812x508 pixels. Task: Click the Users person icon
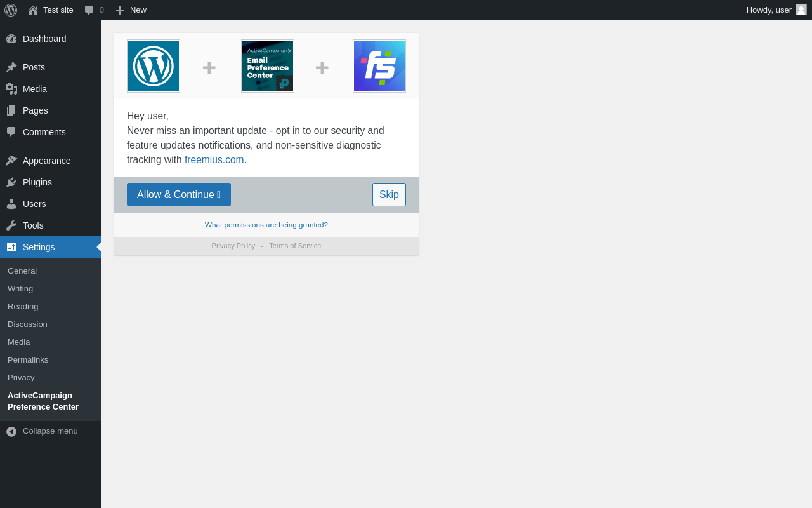[11, 204]
